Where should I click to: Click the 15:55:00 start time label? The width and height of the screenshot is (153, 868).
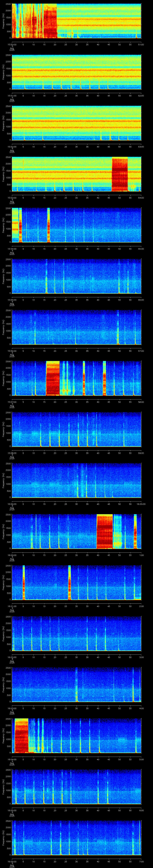point(12,300)
